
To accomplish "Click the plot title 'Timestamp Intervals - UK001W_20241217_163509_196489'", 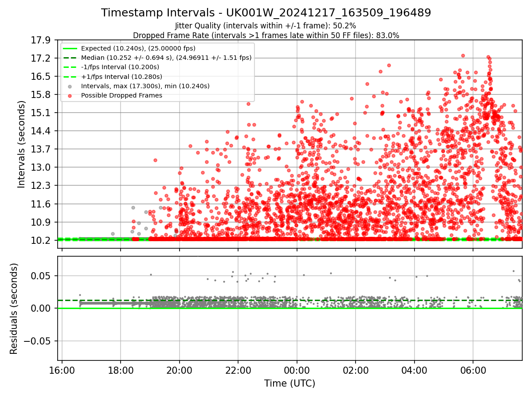I will pos(266,13).
